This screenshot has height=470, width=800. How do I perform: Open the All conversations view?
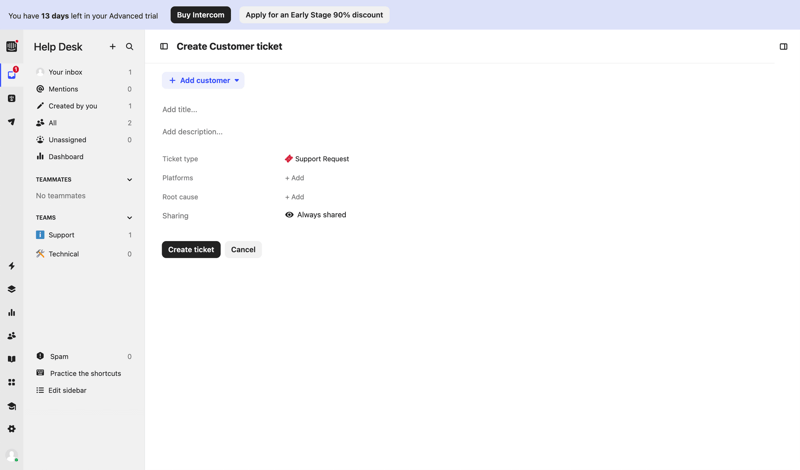[x=84, y=122]
